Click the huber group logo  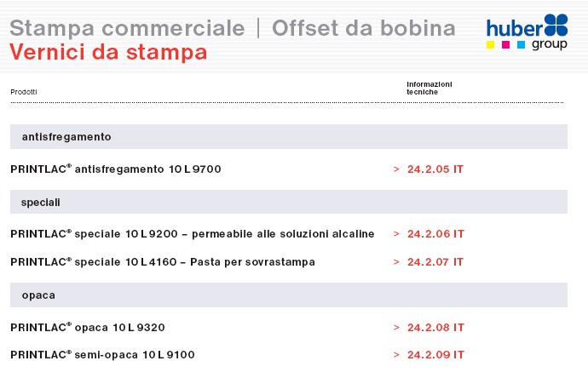527,31
